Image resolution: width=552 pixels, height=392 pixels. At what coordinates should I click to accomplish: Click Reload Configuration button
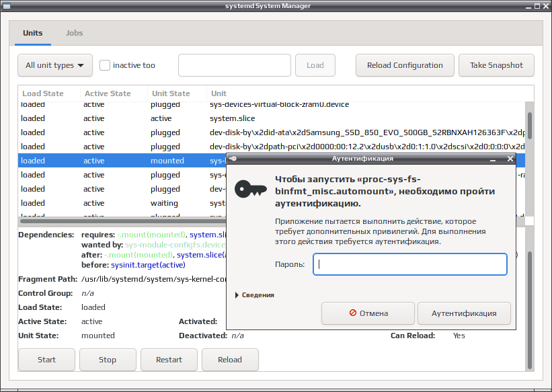(405, 65)
